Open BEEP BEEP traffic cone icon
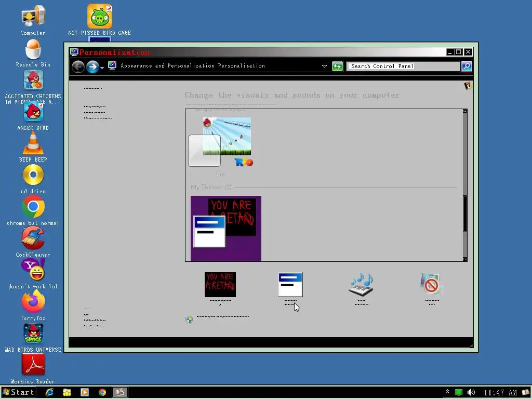This screenshot has height=399, width=532. [x=33, y=143]
